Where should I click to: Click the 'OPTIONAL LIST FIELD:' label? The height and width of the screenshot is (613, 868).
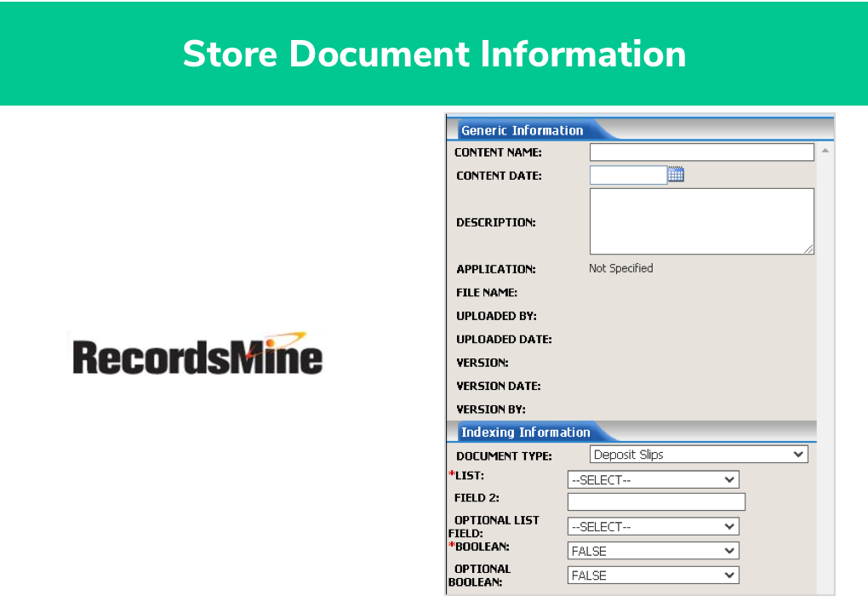494,527
